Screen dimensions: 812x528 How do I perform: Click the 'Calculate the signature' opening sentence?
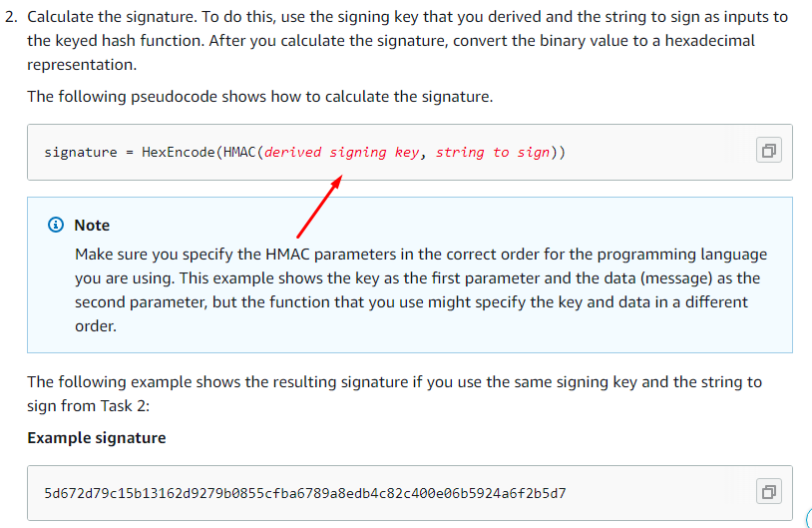[x=113, y=17]
